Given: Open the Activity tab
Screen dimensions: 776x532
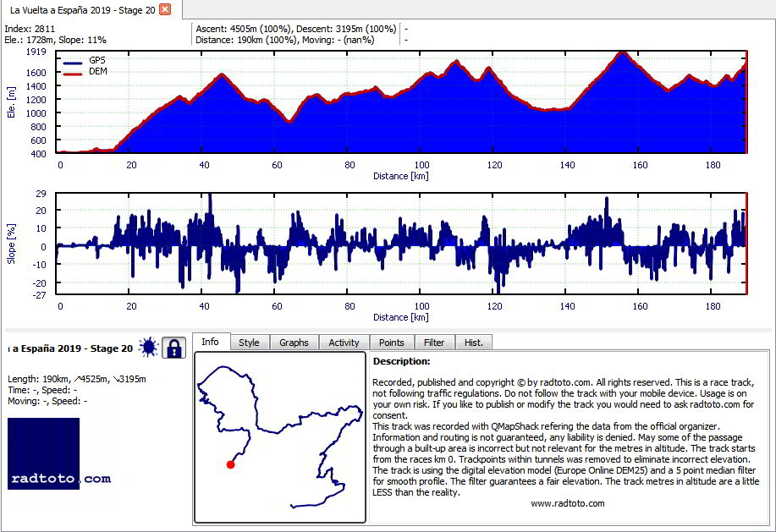Looking at the screenshot, I should pyautogui.click(x=344, y=343).
